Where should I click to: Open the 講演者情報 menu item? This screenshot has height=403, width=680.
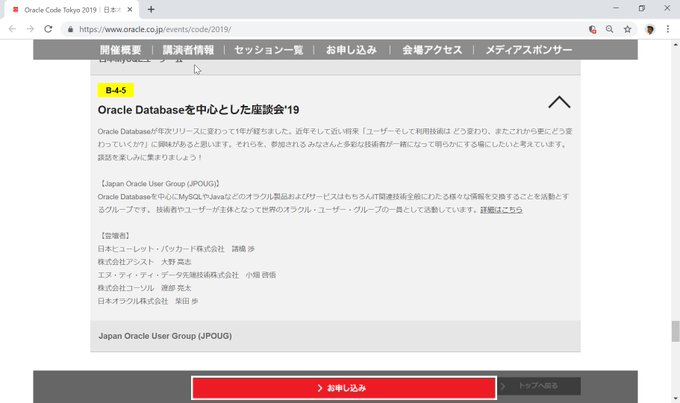coord(188,50)
